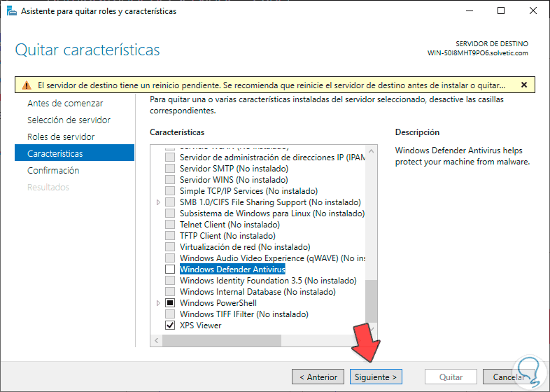Select the Telnet Client (No instalado) label

click(x=230, y=225)
